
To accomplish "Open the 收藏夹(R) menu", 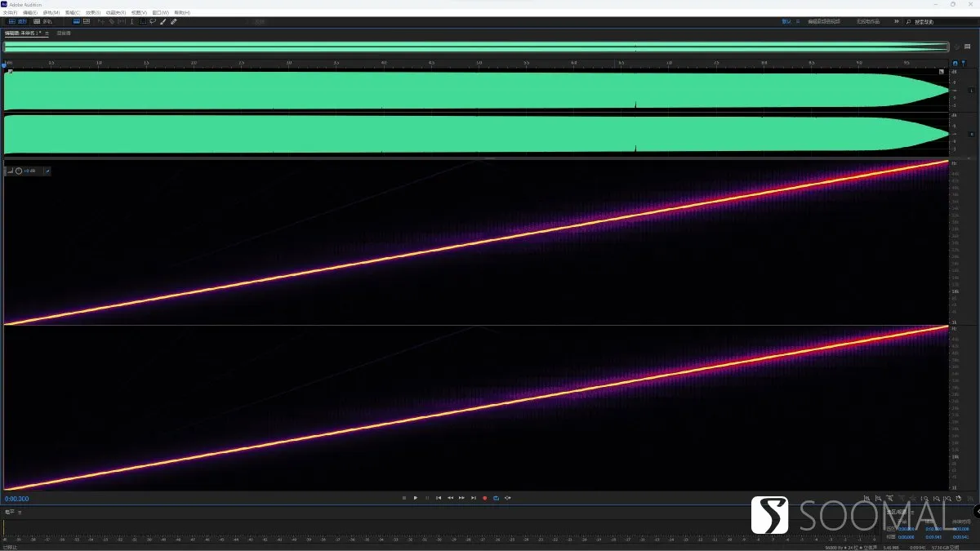I will tap(116, 13).
